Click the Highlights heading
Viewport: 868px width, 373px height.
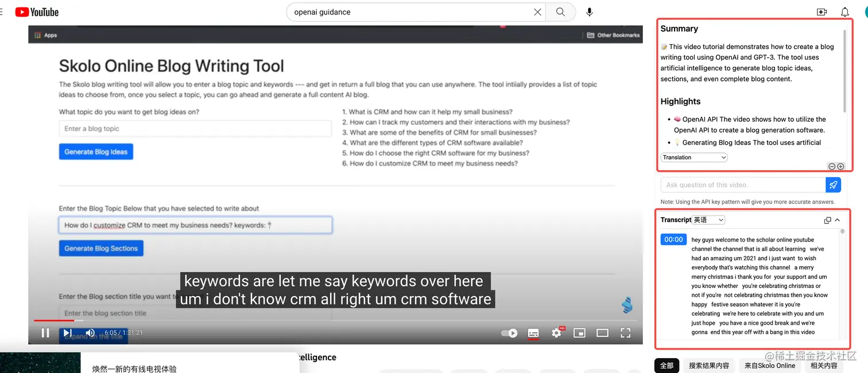[x=680, y=102]
